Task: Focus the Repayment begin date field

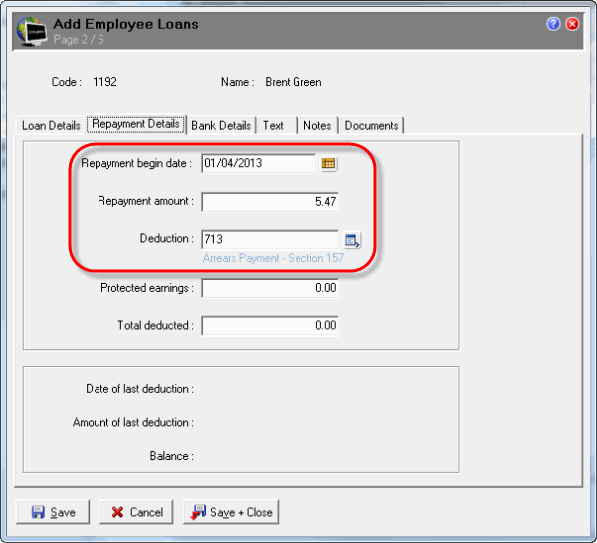Action: (259, 163)
